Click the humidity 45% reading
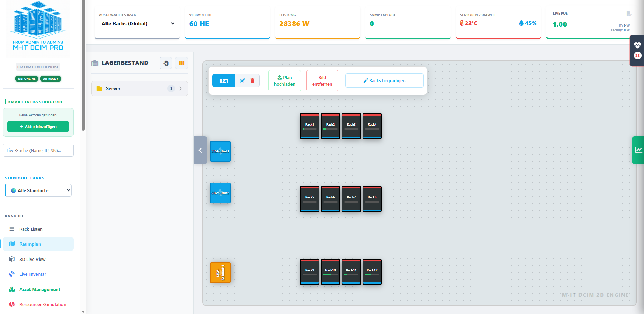Viewport: 644px width, 314px height. tap(528, 23)
